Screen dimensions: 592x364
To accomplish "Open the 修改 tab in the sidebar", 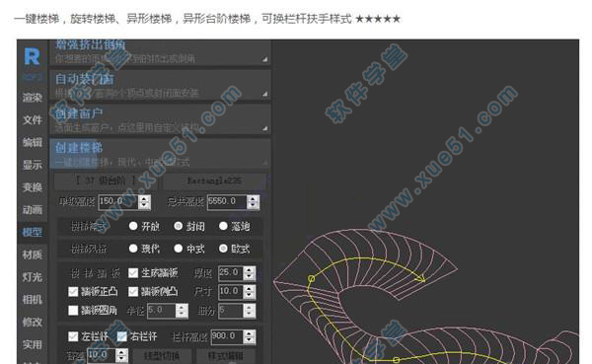I will [x=33, y=322].
